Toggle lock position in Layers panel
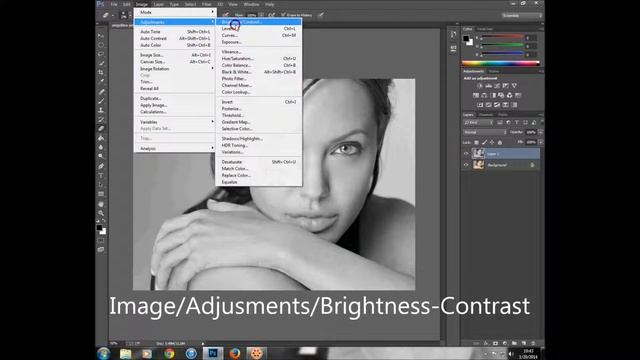Image resolution: width=640 pixels, height=360 pixels. tap(492, 142)
